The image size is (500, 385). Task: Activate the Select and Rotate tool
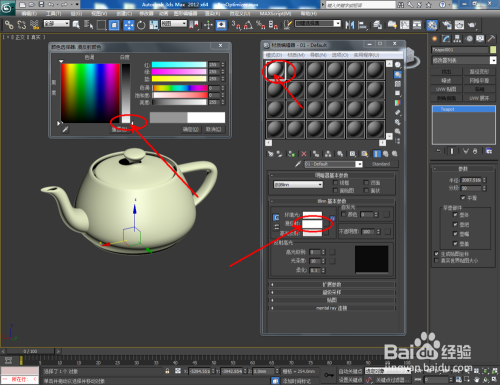[x=141, y=25]
